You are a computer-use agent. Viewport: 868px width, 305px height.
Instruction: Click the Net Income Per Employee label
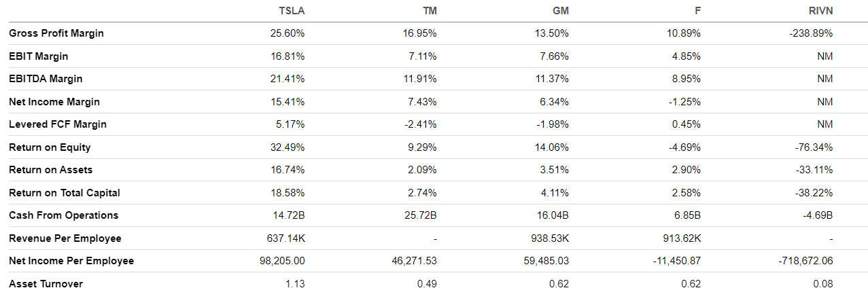click(x=71, y=261)
